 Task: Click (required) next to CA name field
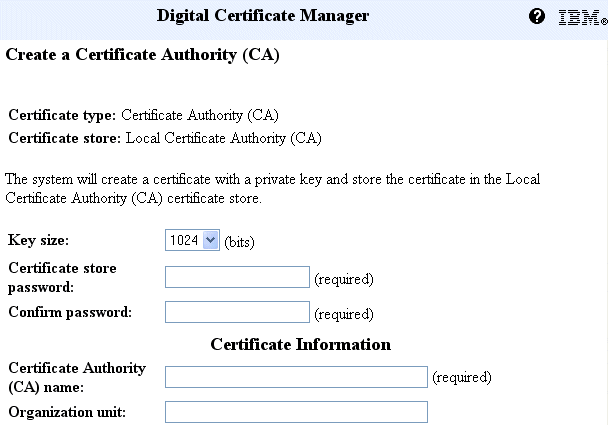462,377
